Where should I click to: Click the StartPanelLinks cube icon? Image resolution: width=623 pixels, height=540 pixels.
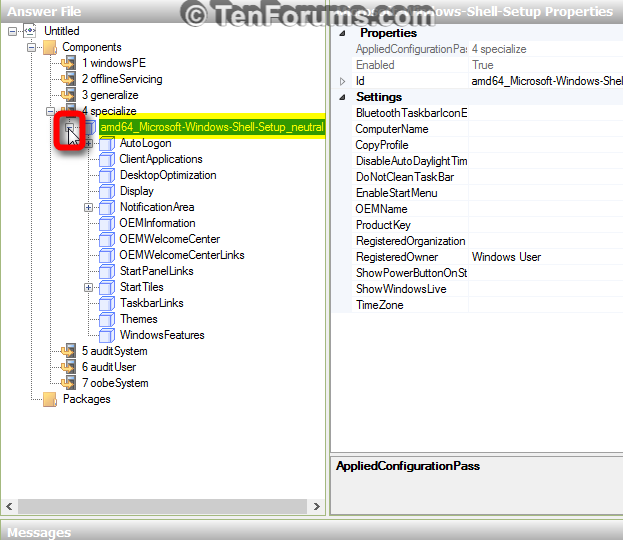click(x=107, y=271)
